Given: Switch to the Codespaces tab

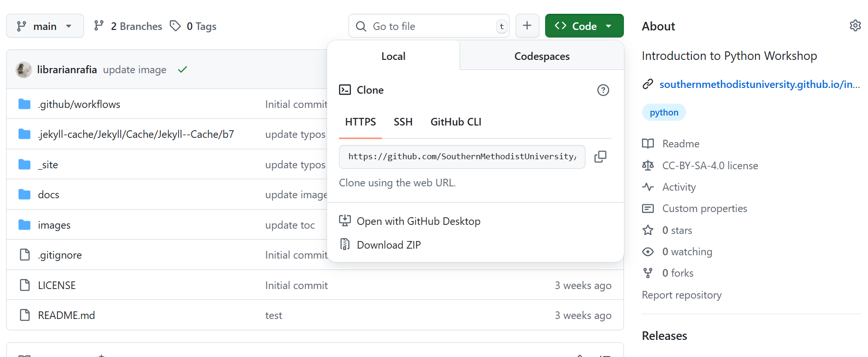Looking at the screenshot, I should click(542, 56).
